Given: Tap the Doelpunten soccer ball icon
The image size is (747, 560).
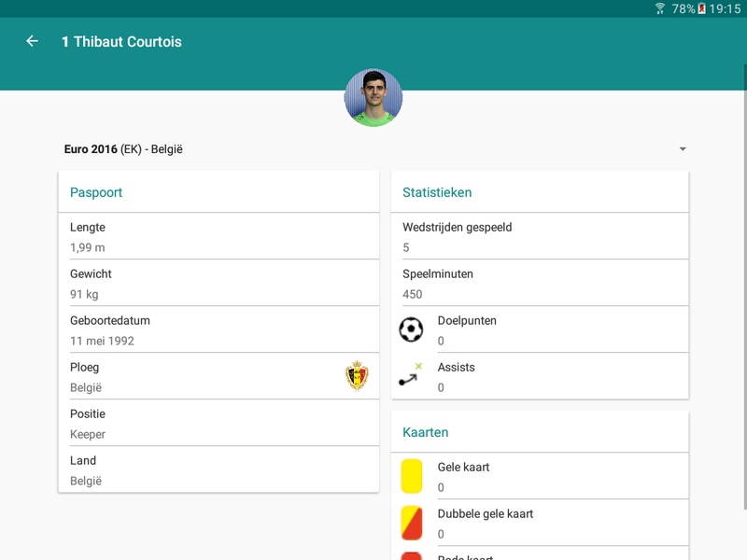Looking at the screenshot, I should tap(411, 329).
